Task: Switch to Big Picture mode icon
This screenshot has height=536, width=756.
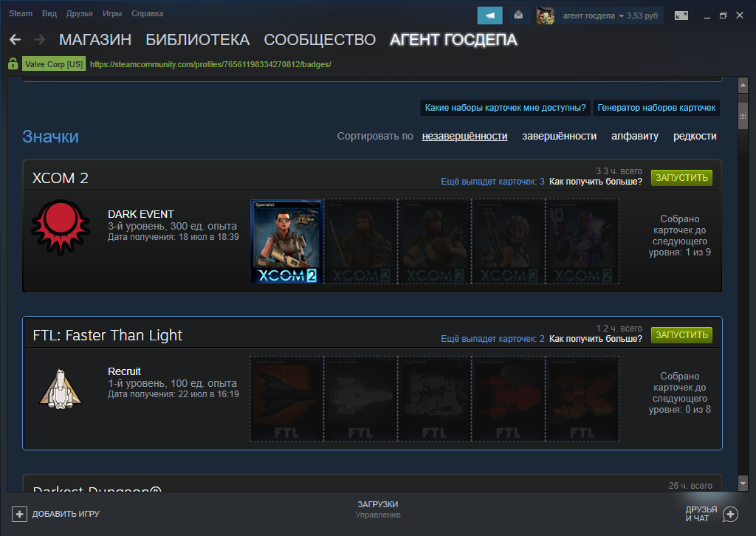Action: pyautogui.click(x=681, y=16)
